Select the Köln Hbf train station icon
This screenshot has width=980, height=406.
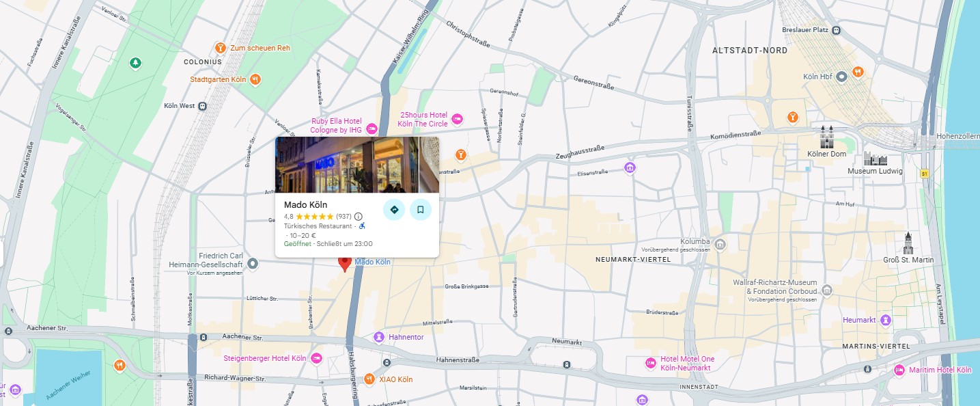click(x=842, y=77)
